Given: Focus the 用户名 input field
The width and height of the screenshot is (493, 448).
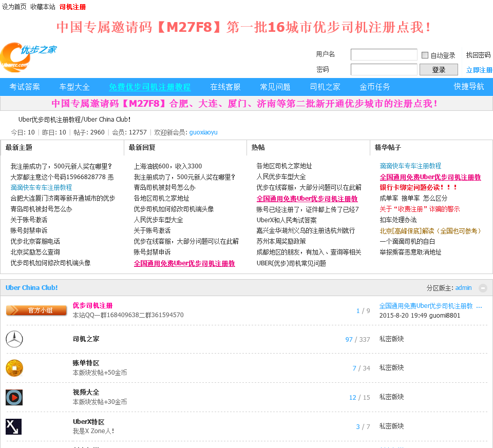Looking at the screenshot, I should coord(384,55).
